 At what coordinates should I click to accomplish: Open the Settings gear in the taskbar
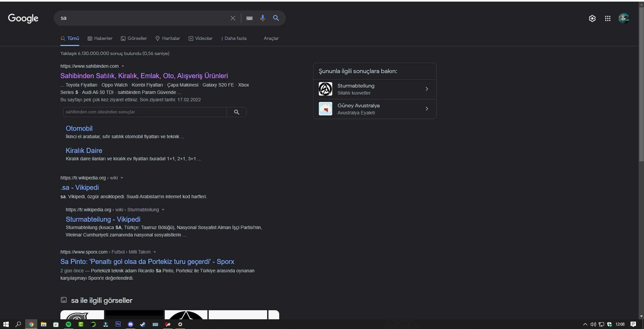click(x=180, y=324)
